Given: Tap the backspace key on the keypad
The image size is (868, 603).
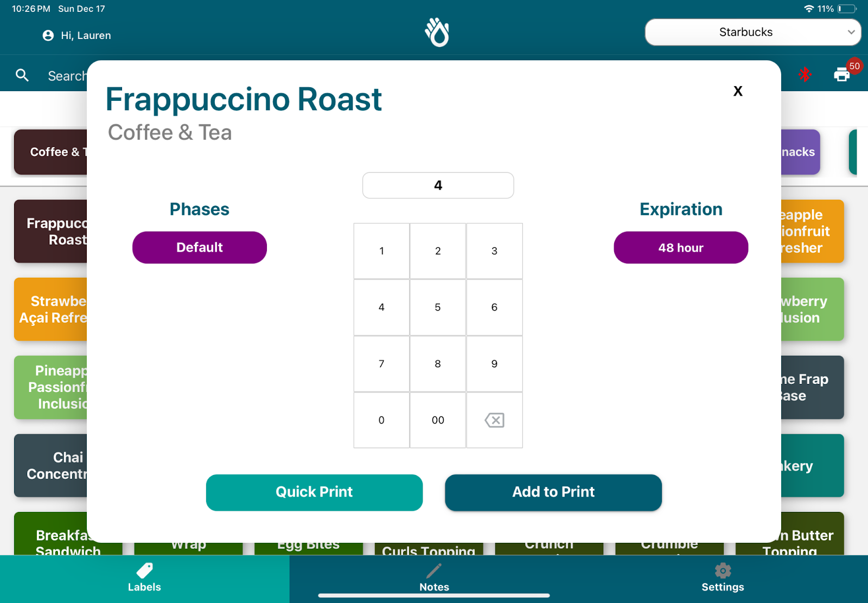Looking at the screenshot, I should 494,420.
